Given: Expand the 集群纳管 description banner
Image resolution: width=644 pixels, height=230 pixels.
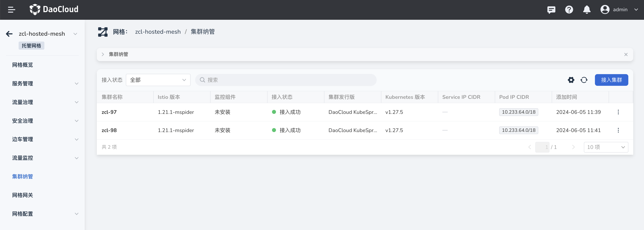Looking at the screenshot, I should pos(103,54).
